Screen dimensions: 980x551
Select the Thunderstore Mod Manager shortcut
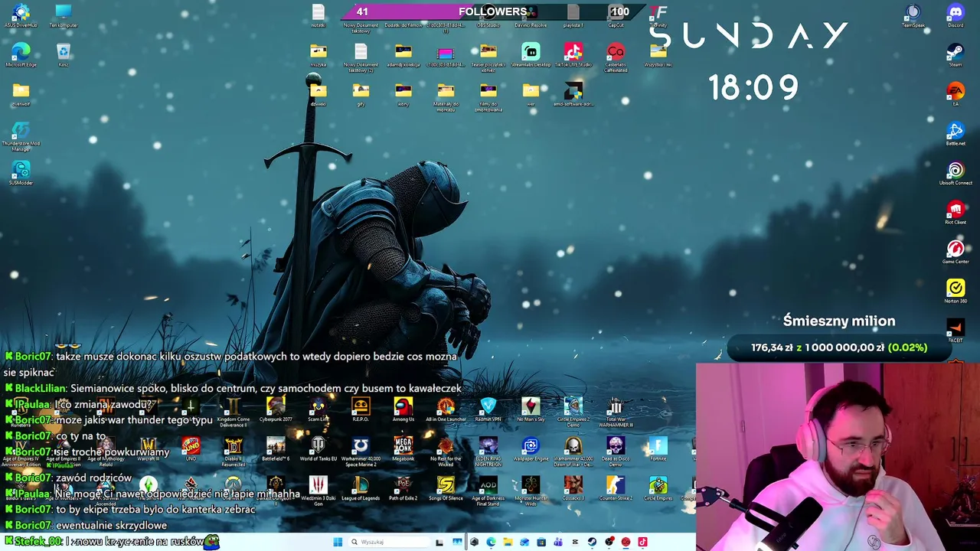pyautogui.click(x=21, y=136)
